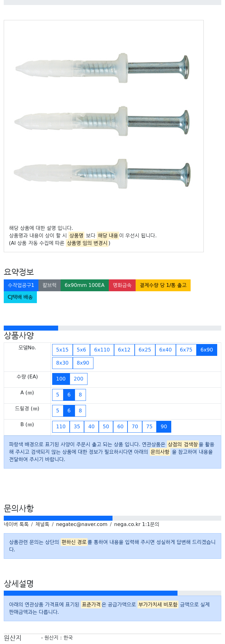Select model 5x15 option
The height and width of the screenshot is (644, 225).
62,350
